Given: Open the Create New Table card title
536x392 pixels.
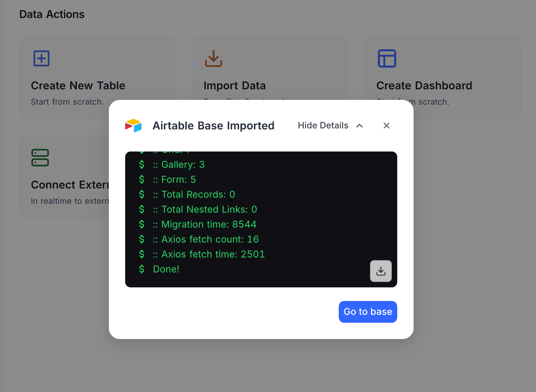Looking at the screenshot, I should [x=78, y=86].
